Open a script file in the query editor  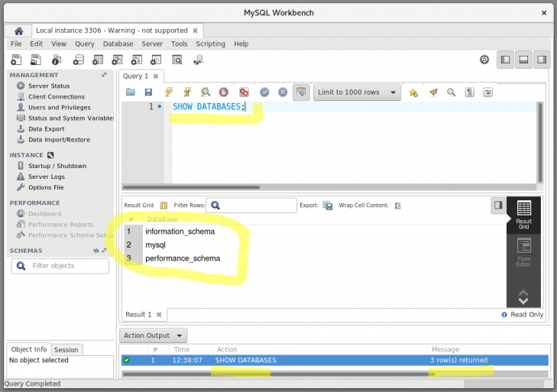131,92
